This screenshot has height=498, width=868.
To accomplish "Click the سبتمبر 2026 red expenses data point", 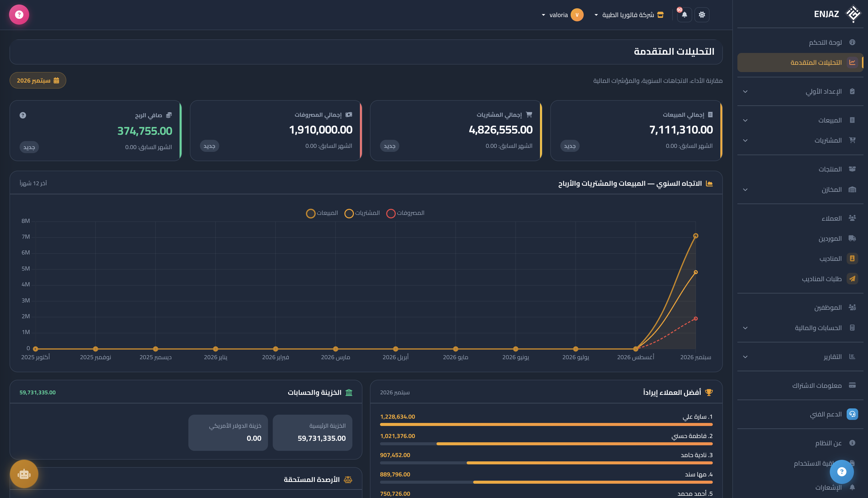I will pos(695,319).
